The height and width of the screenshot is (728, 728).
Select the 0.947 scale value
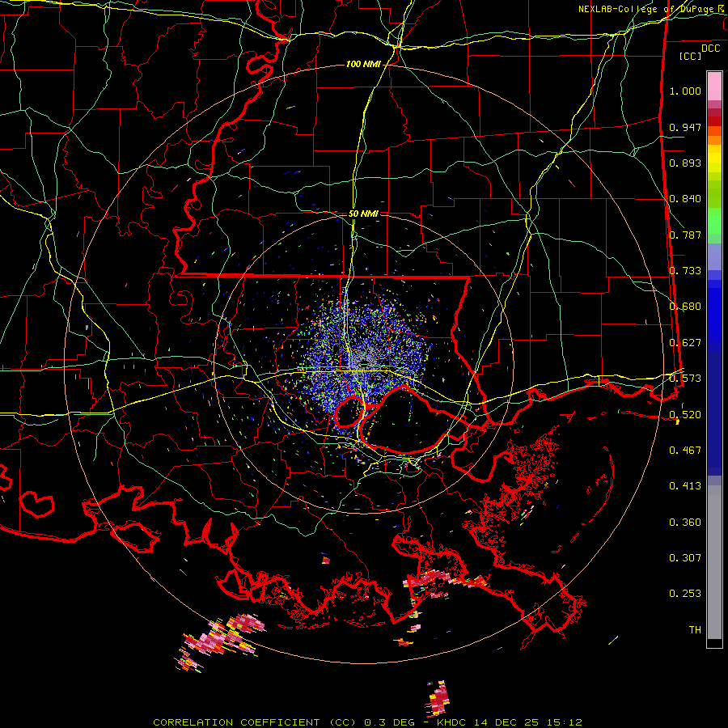click(685, 127)
